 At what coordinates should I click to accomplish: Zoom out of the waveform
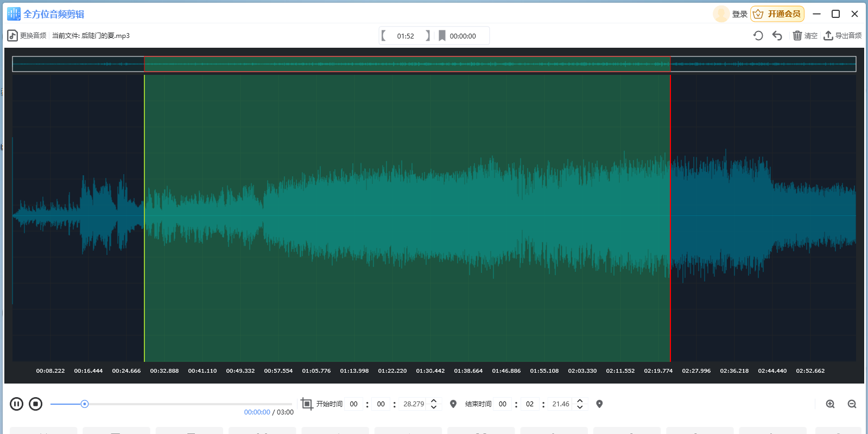(852, 404)
